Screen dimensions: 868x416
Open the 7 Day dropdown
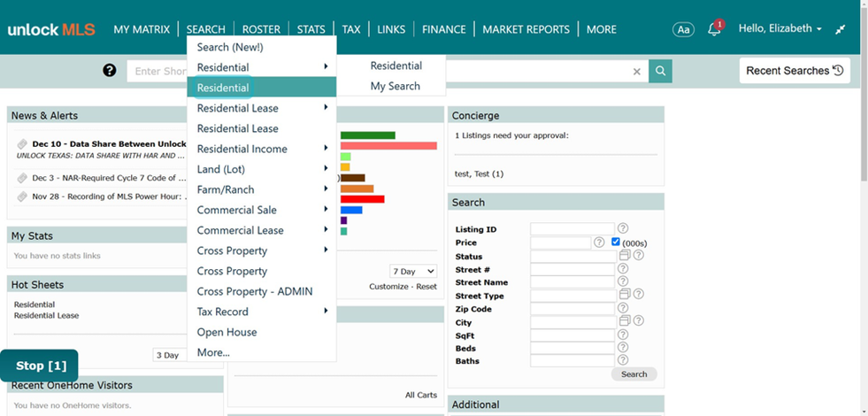(x=413, y=272)
